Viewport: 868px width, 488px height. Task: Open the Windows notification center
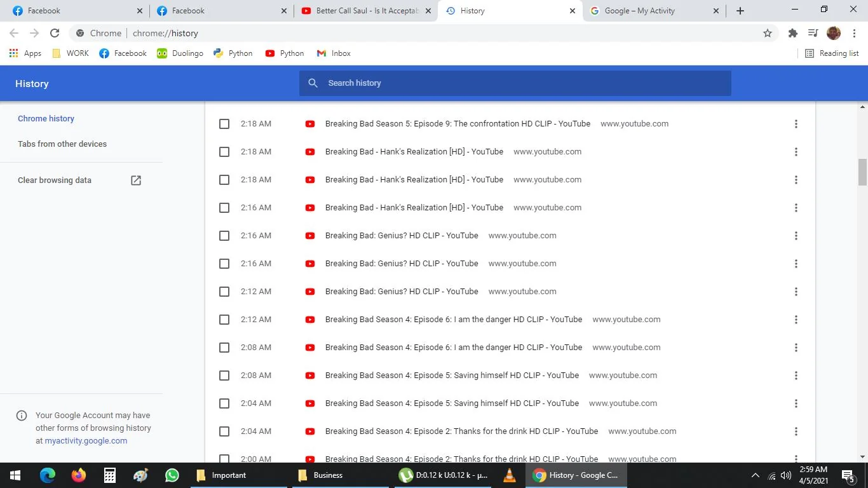[848, 475]
